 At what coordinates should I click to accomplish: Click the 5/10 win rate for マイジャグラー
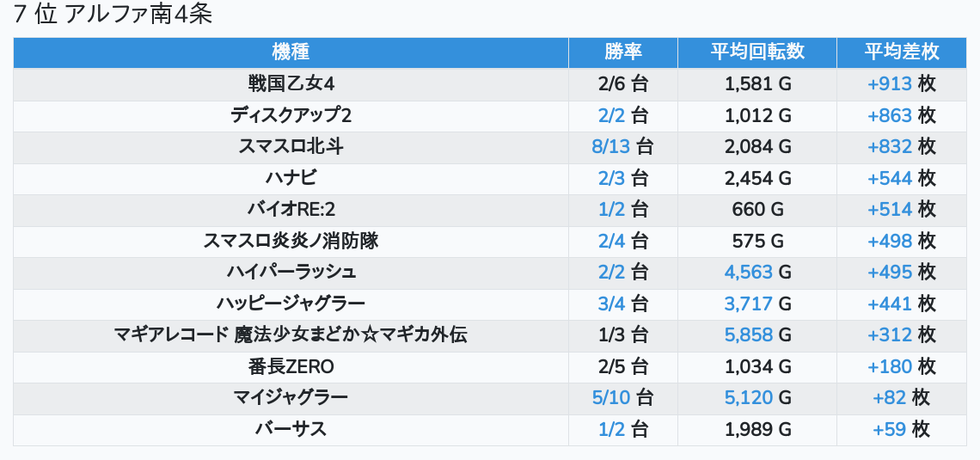tap(611, 397)
